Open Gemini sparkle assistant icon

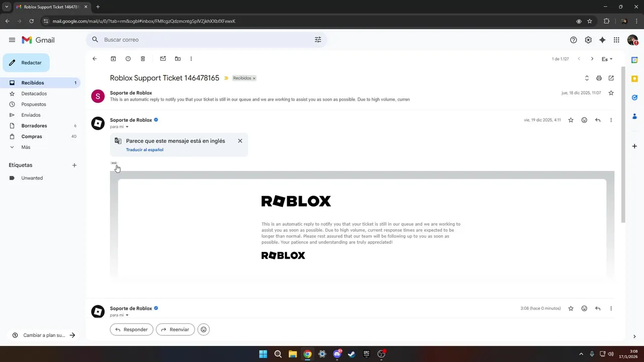602,40
